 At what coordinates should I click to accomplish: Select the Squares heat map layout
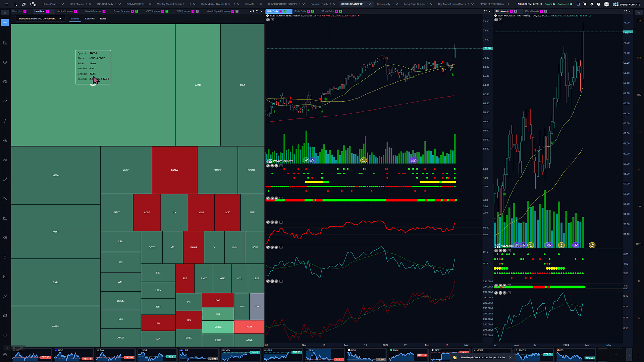[75, 19]
